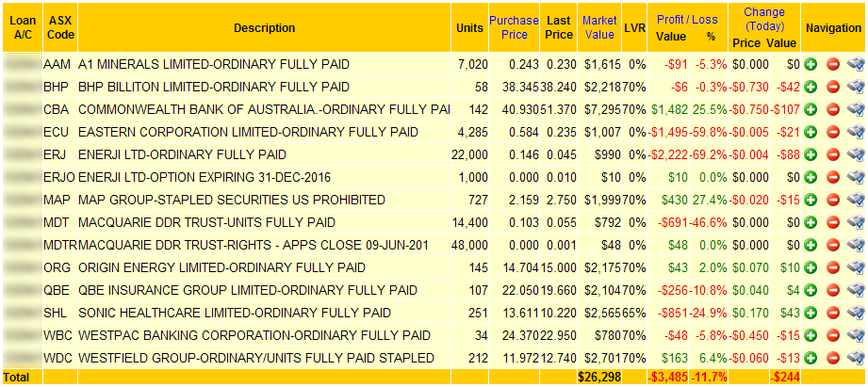Screen dimensions: 868x387
Task: Click the green plus icon in MDTR row
Action: tap(811, 246)
